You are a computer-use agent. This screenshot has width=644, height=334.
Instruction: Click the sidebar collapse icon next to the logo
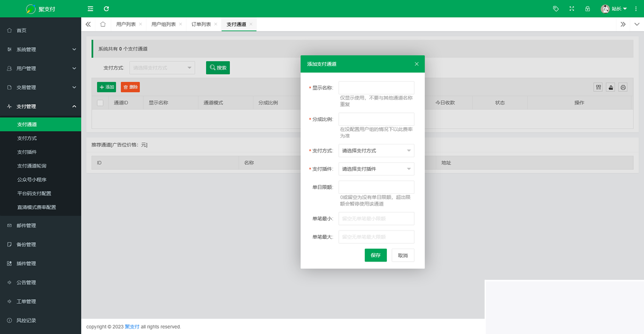[x=90, y=9]
